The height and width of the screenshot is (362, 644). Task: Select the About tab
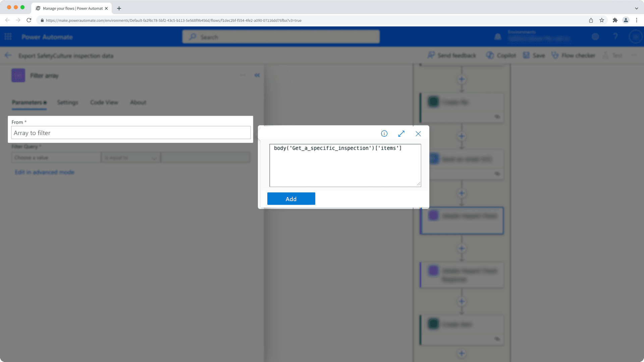[138, 103]
